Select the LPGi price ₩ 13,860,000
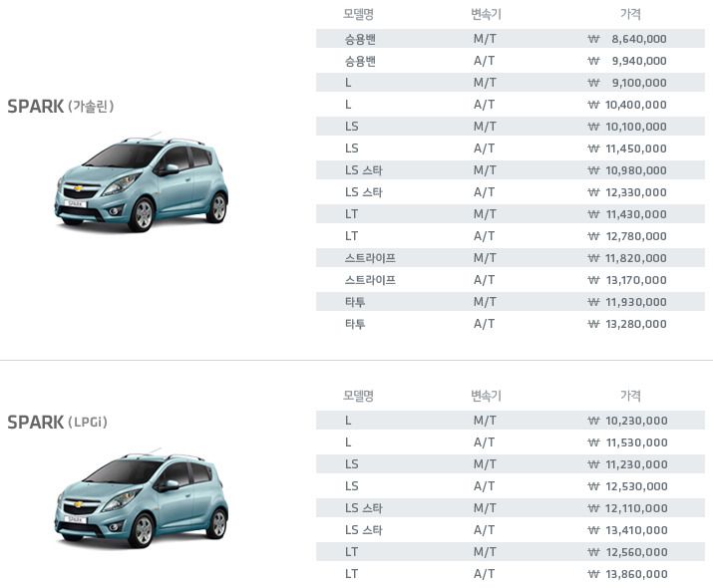 click(x=627, y=574)
